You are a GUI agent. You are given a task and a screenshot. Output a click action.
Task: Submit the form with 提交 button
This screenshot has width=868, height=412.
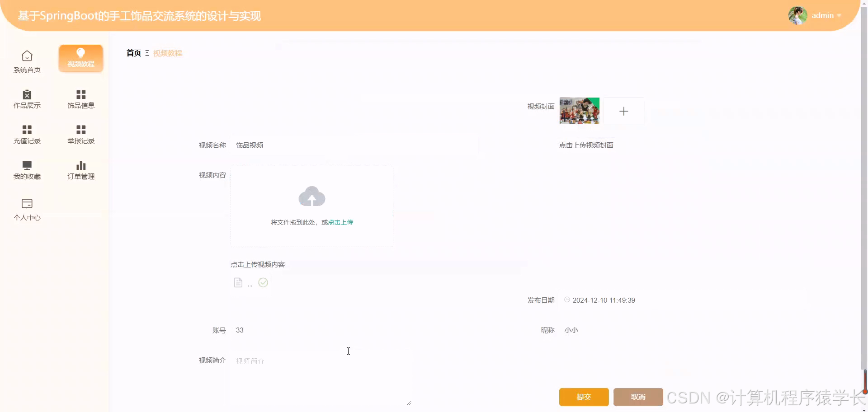[584, 397]
